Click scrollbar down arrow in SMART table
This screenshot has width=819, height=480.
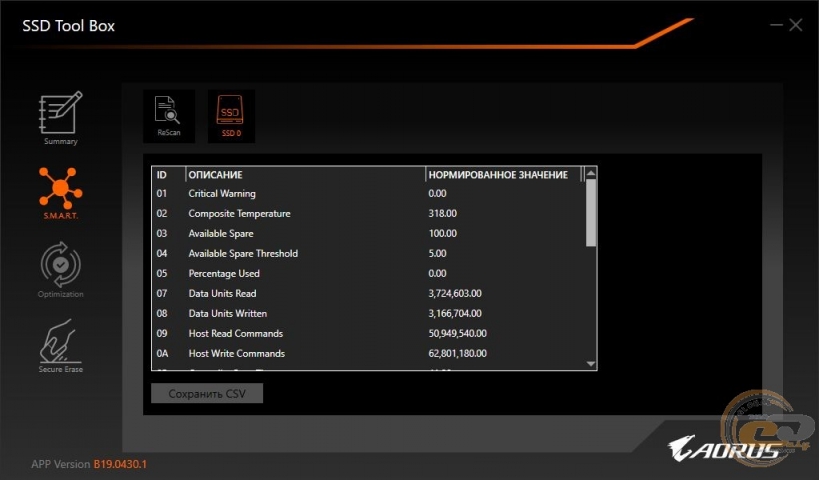point(591,364)
